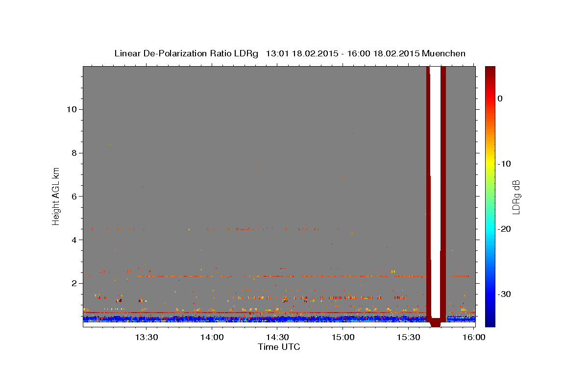Click the '14:30' time tick label
588x392 pixels.
click(x=277, y=338)
